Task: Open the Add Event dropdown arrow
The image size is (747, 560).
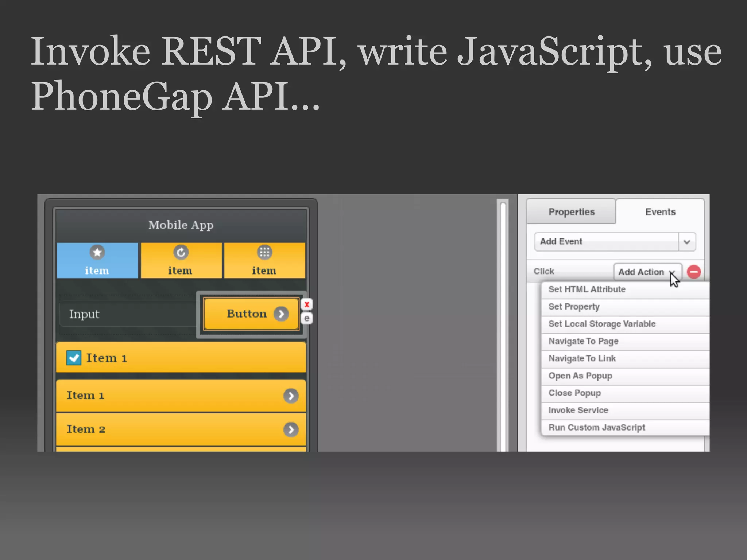Action: 687,242
